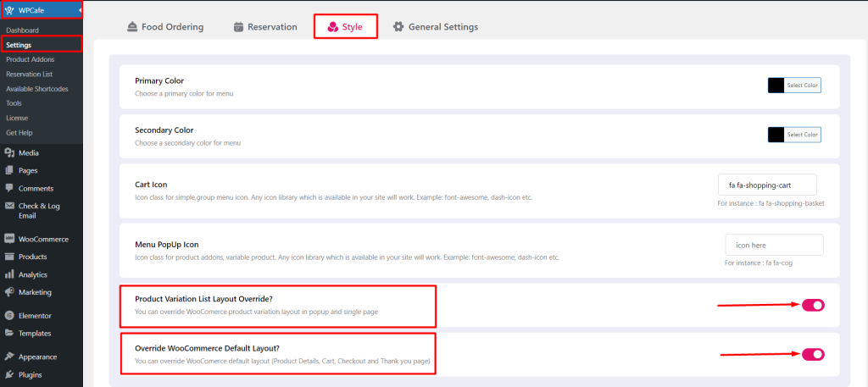The height and width of the screenshot is (387, 868).
Task: Click the WPCafe logo icon in sidebar
Action: click(9, 10)
